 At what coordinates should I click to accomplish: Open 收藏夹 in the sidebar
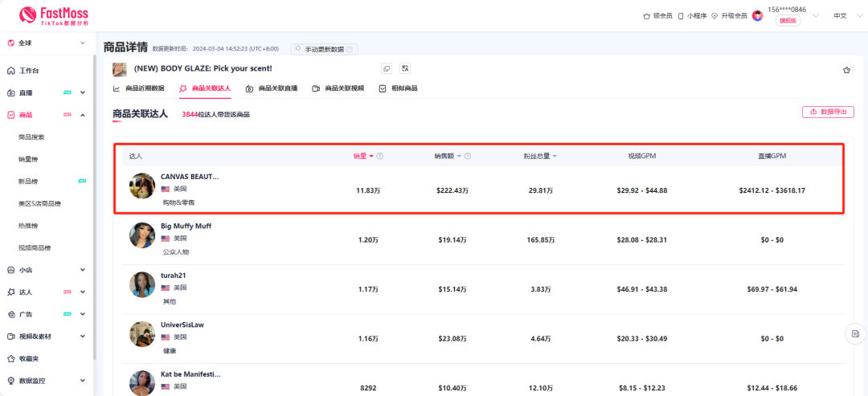pyautogui.click(x=28, y=358)
